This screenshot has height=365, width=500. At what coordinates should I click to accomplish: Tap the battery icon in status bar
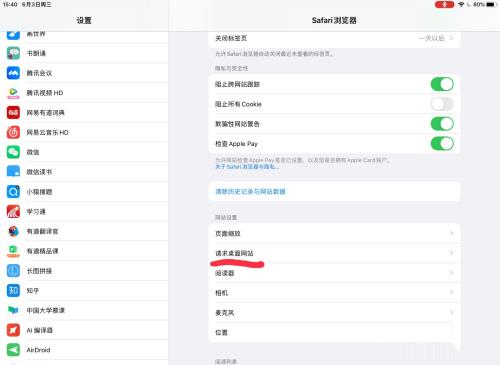tap(492, 4)
